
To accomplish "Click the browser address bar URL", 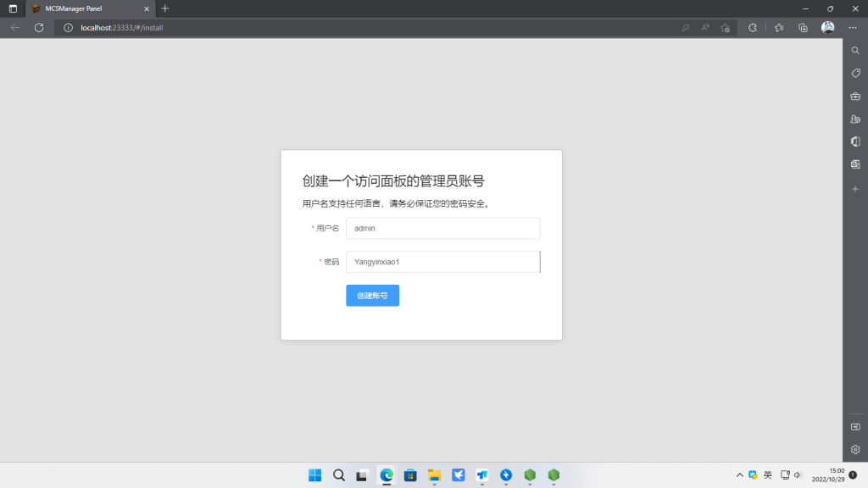I will [x=122, y=28].
